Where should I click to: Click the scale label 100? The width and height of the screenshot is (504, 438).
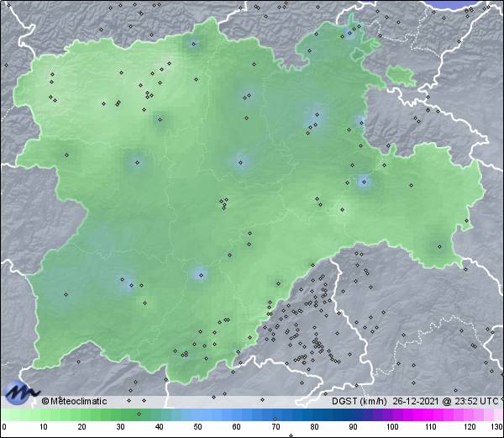(x=392, y=427)
